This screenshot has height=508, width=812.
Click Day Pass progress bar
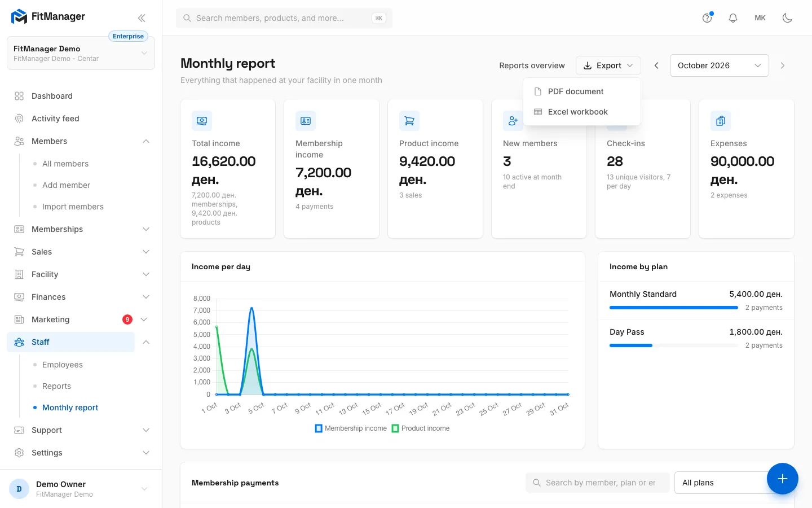point(674,345)
